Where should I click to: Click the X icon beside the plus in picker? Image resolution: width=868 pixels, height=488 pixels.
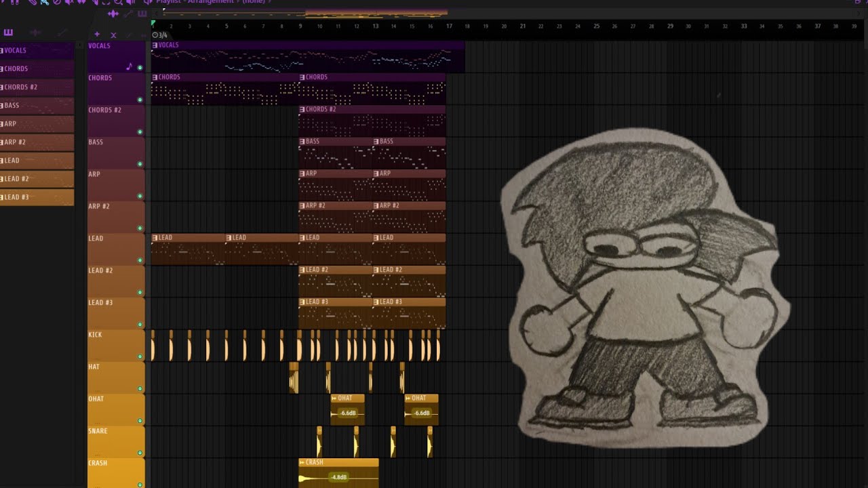[113, 35]
